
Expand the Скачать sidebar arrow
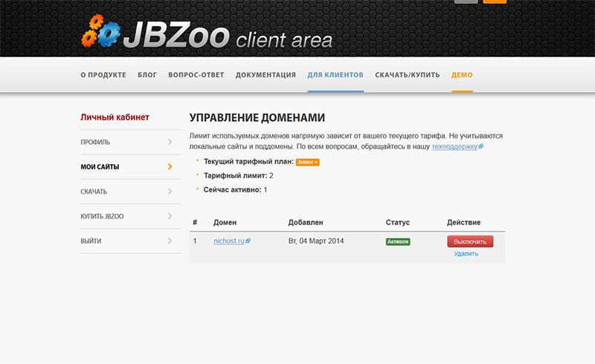[x=170, y=192]
